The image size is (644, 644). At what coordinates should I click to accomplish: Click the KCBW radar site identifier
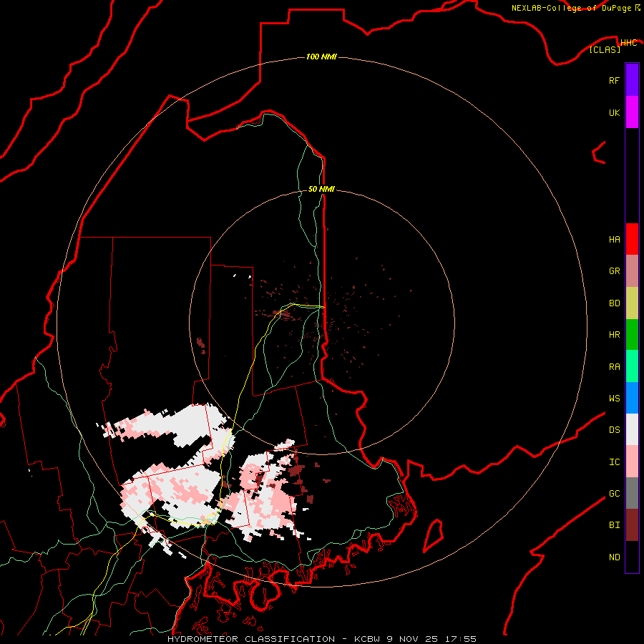click(367, 639)
